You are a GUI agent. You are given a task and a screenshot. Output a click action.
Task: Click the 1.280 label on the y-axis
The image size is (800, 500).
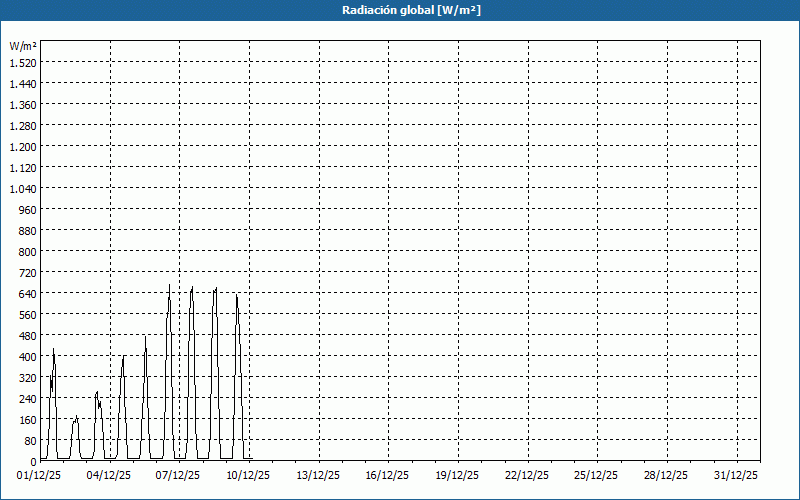[x=23, y=125]
